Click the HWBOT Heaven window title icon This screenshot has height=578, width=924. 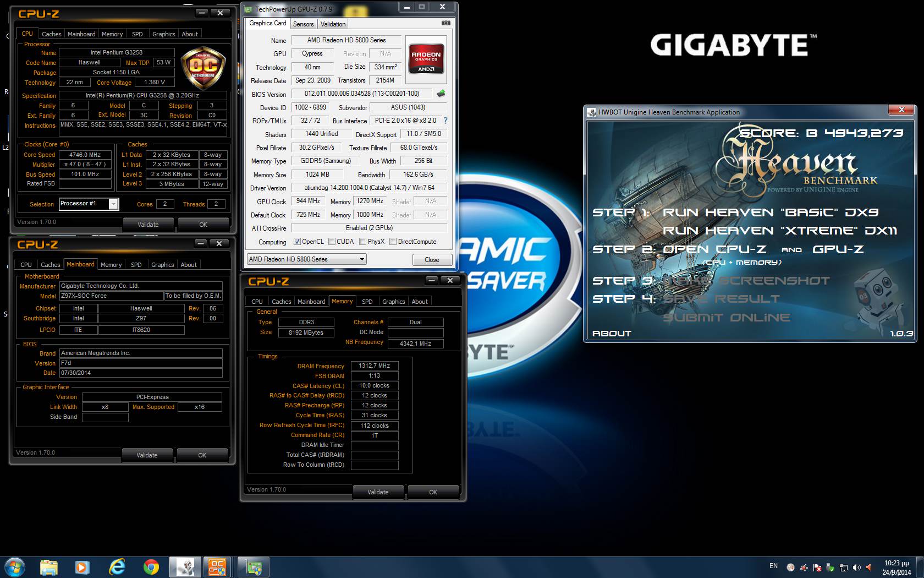pos(592,112)
